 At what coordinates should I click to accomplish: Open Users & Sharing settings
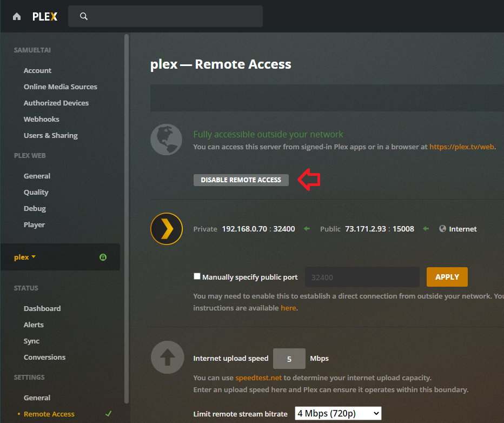tap(51, 135)
